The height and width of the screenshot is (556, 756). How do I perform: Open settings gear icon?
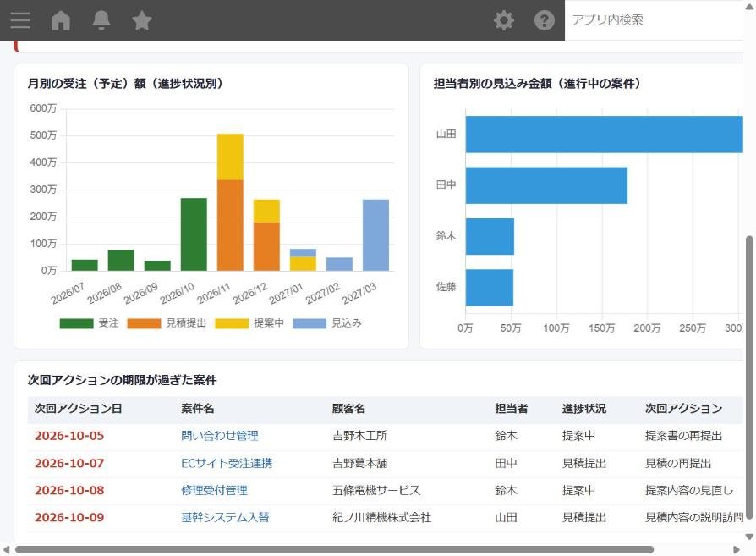point(504,20)
